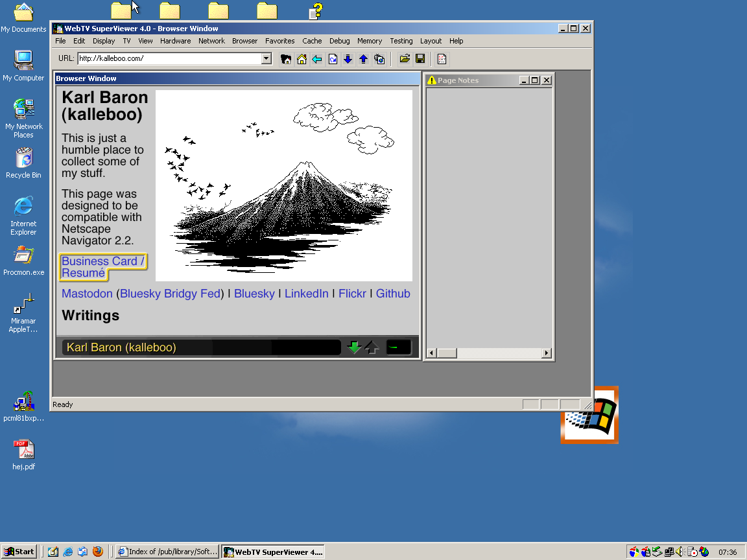Image resolution: width=747 pixels, height=560 pixels.
Task: Click the blue down arrow toolbar icon
Action: point(348,59)
